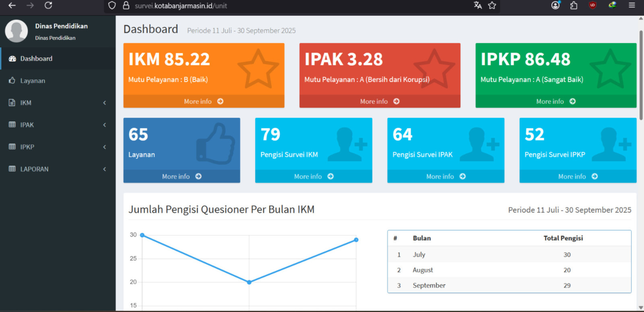Bookmark this page with star icon
The height and width of the screenshot is (312, 644).
(492, 5)
